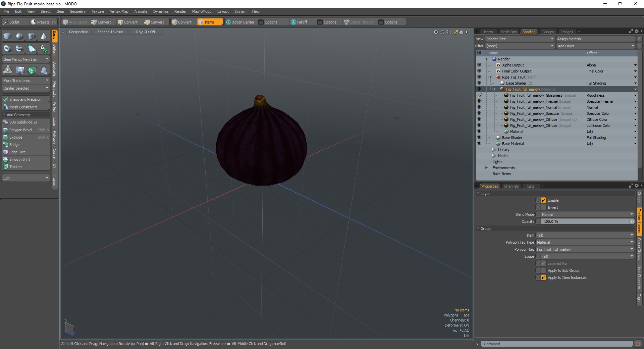
Task: Click the record button beside Command field
Action: pos(638,344)
